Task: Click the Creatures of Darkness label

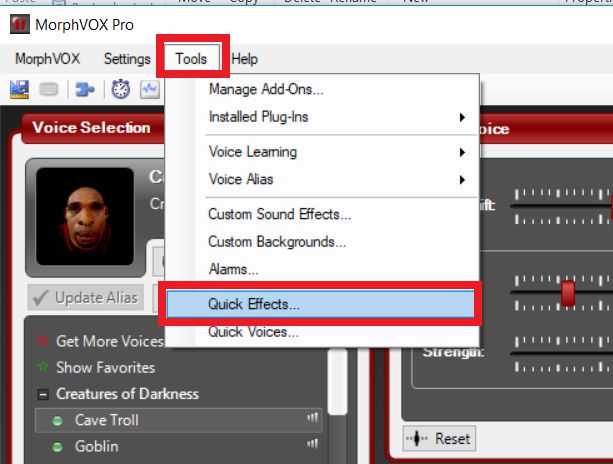Action: click(x=127, y=394)
